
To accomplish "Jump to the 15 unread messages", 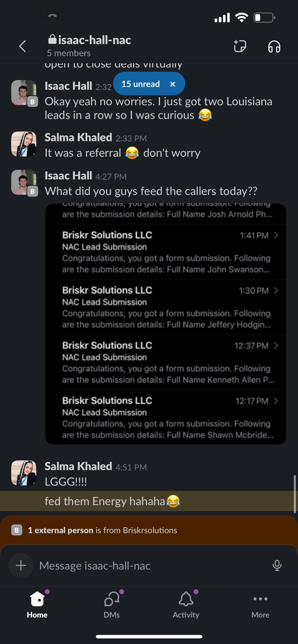I will pyautogui.click(x=141, y=84).
